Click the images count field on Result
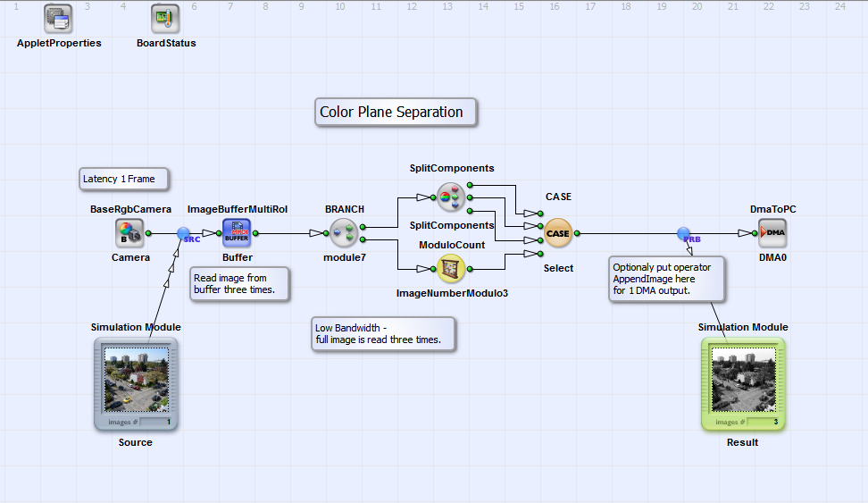 click(764, 422)
